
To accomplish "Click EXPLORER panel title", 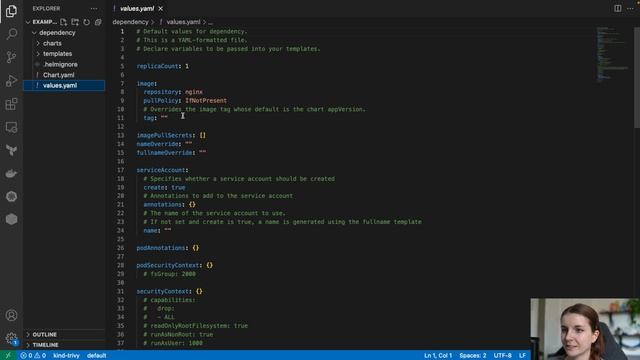I will point(46,9).
